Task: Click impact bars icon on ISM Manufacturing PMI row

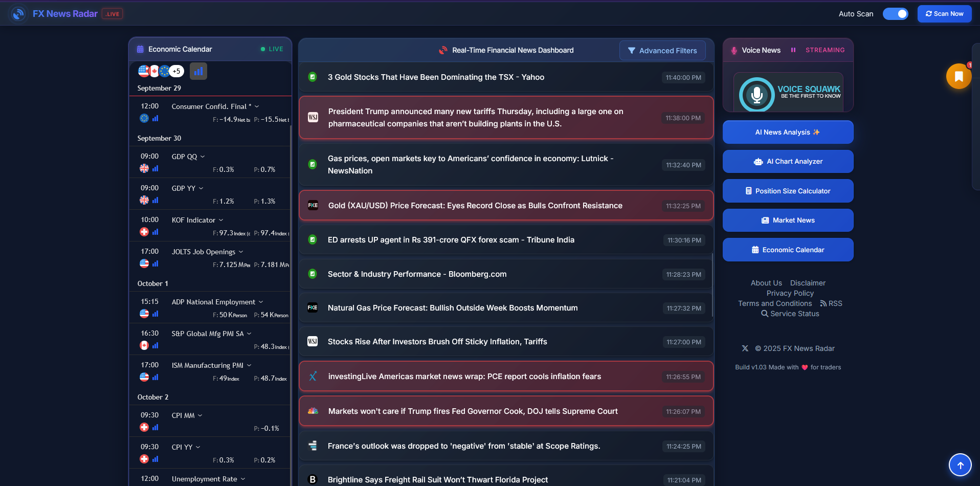Action: [x=155, y=377]
